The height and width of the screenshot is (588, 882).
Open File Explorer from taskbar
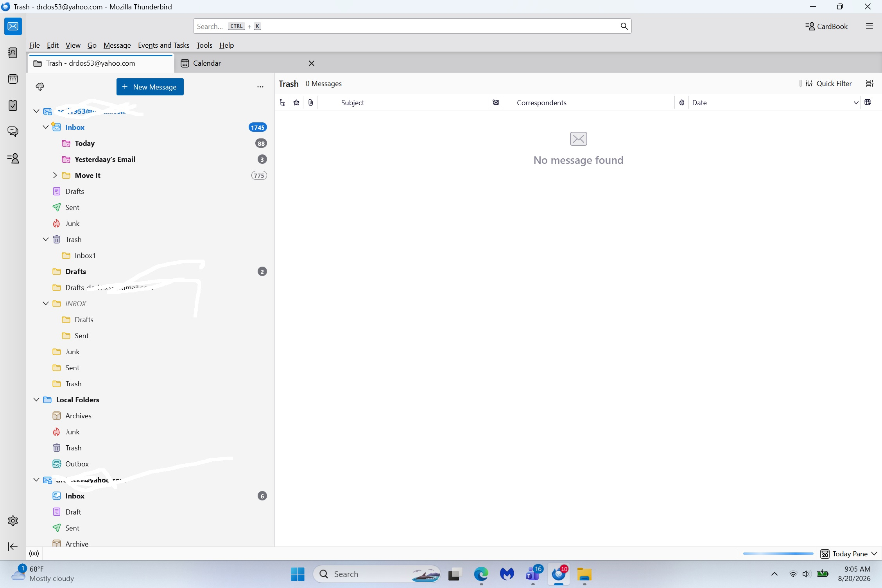click(584, 574)
